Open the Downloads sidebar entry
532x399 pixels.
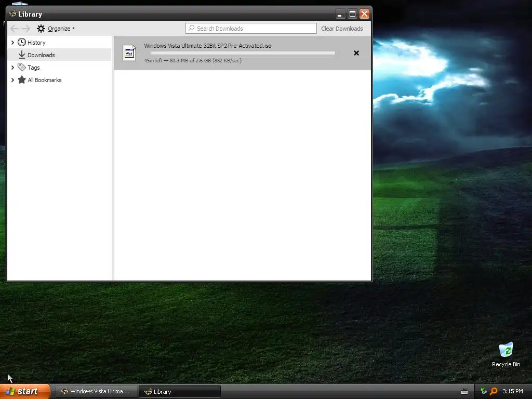click(x=59, y=55)
